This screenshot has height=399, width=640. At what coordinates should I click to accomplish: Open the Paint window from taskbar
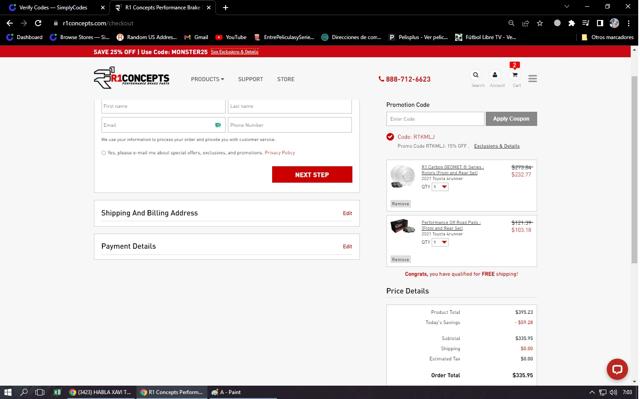coord(226,392)
